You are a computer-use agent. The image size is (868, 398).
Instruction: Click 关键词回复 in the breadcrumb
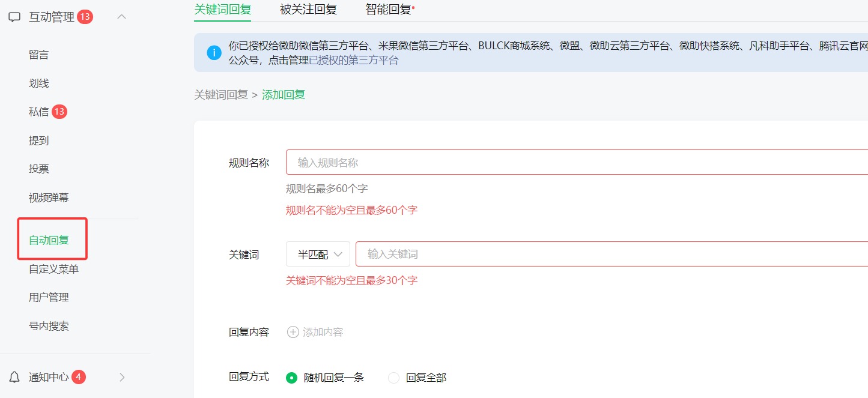[221, 94]
